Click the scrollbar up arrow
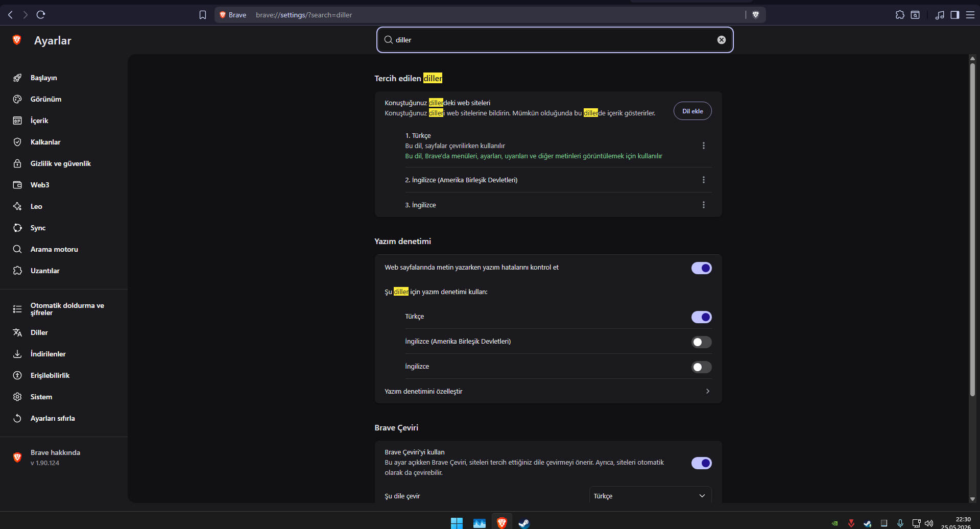 pyautogui.click(x=972, y=58)
